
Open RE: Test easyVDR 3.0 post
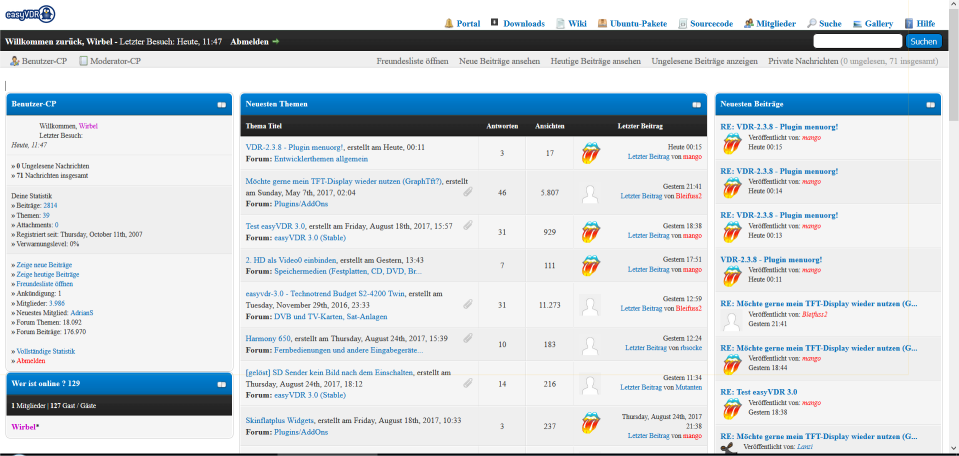[758, 392]
